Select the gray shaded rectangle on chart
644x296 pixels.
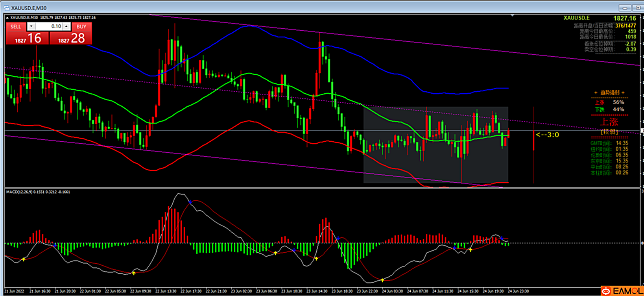pos(393,165)
